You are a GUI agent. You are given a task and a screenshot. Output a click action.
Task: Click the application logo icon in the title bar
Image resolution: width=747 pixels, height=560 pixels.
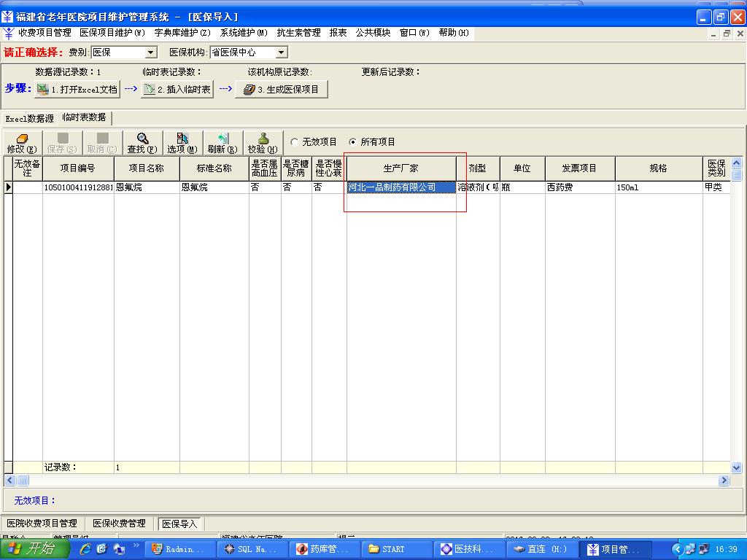click(x=7, y=17)
